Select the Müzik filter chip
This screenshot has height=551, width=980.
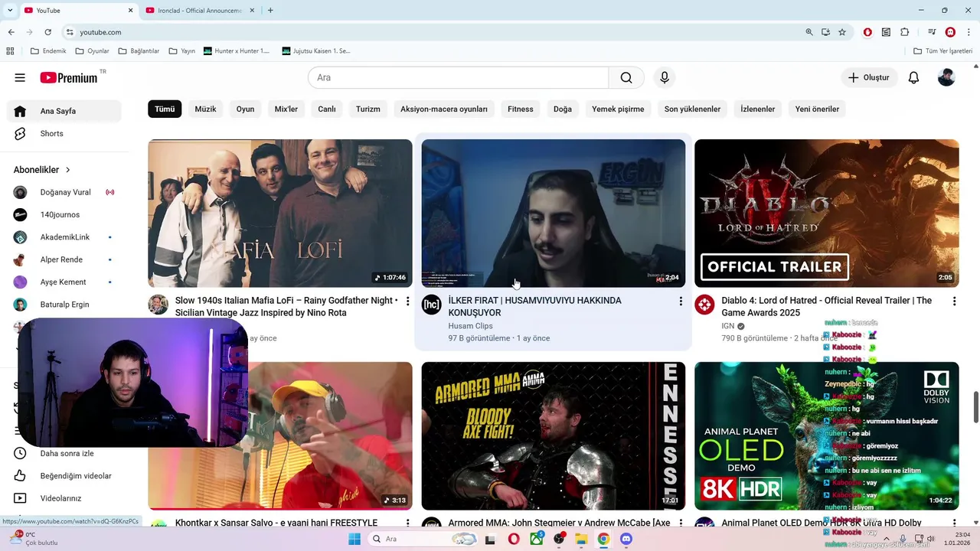click(x=205, y=109)
